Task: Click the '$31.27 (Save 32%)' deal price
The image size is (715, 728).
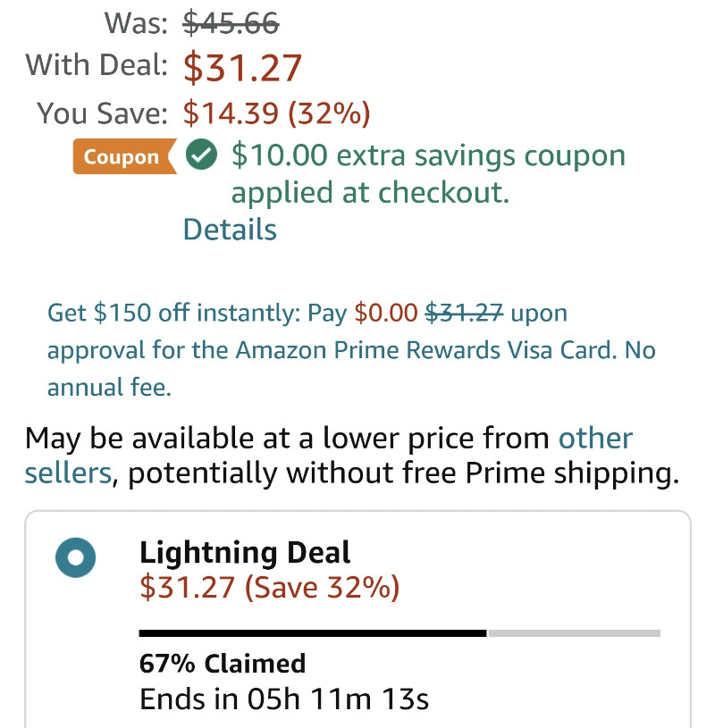Action: point(269,588)
